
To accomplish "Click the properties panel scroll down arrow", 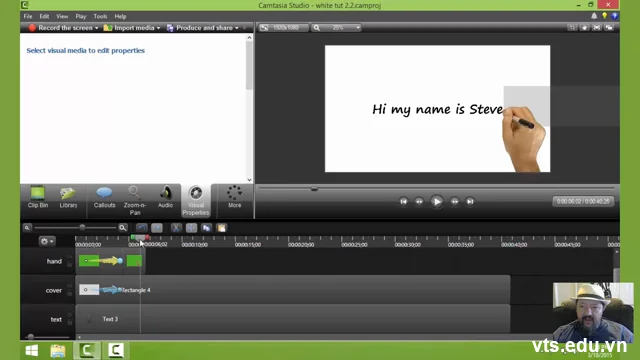I will [249, 180].
